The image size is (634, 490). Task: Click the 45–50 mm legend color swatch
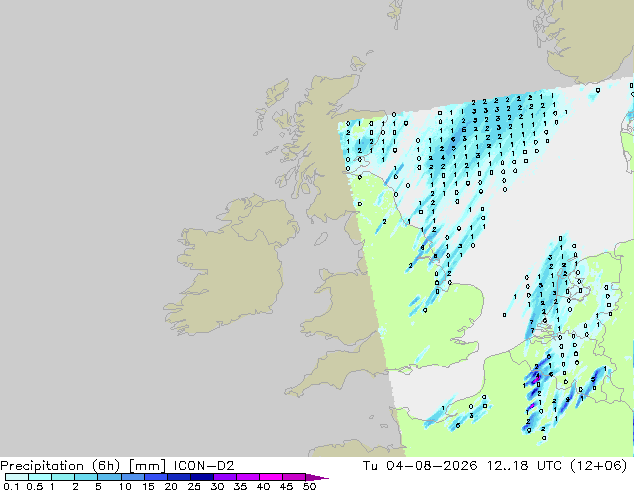[x=294, y=477]
